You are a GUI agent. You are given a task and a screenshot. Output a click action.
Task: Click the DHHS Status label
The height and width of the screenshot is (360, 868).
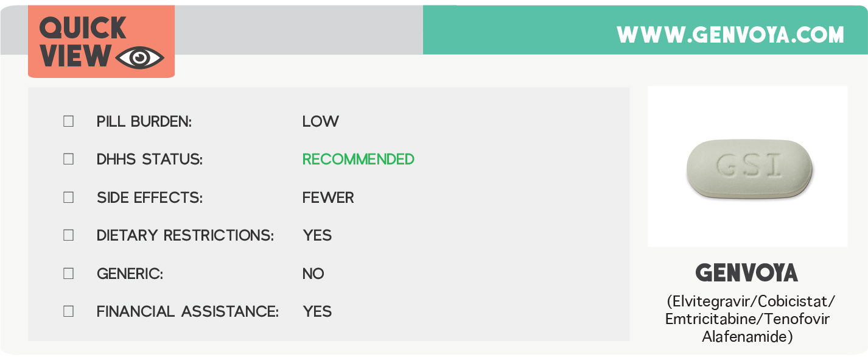(150, 159)
